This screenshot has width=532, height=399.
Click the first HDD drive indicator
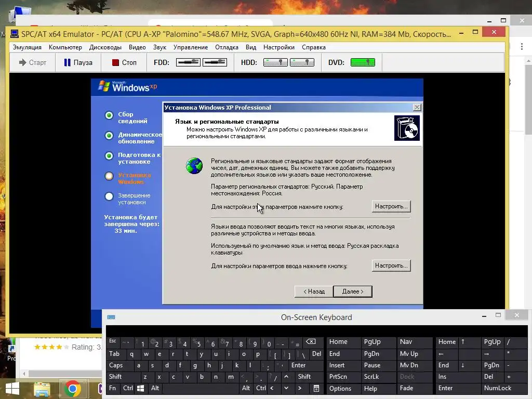[x=275, y=62]
